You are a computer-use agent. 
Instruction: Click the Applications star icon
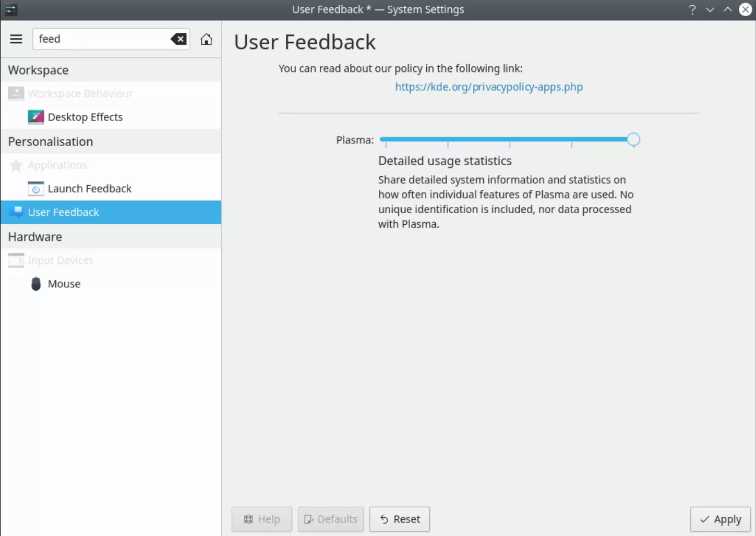(16, 165)
